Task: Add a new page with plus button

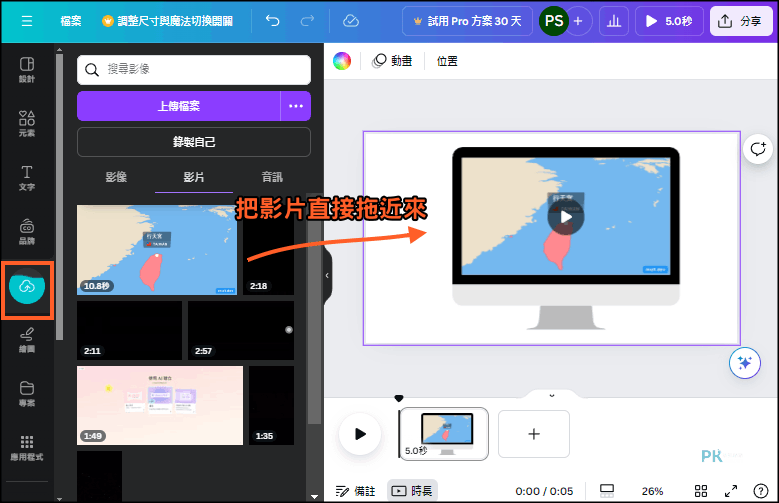Action: click(x=534, y=434)
